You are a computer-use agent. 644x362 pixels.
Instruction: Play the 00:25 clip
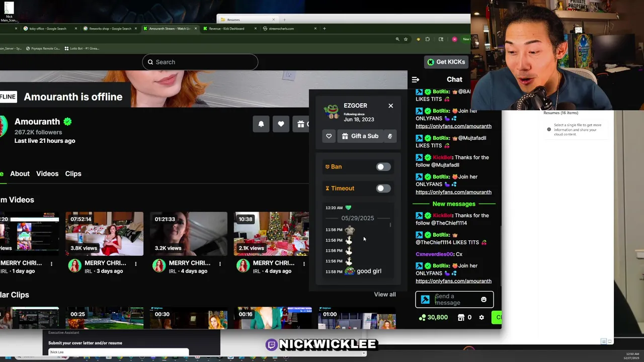tap(104, 318)
